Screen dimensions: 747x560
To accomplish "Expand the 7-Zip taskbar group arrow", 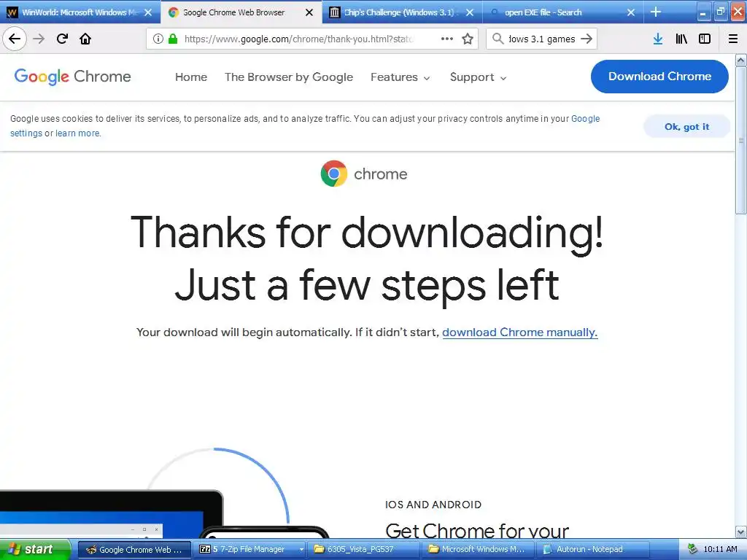I will (x=301, y=550).
